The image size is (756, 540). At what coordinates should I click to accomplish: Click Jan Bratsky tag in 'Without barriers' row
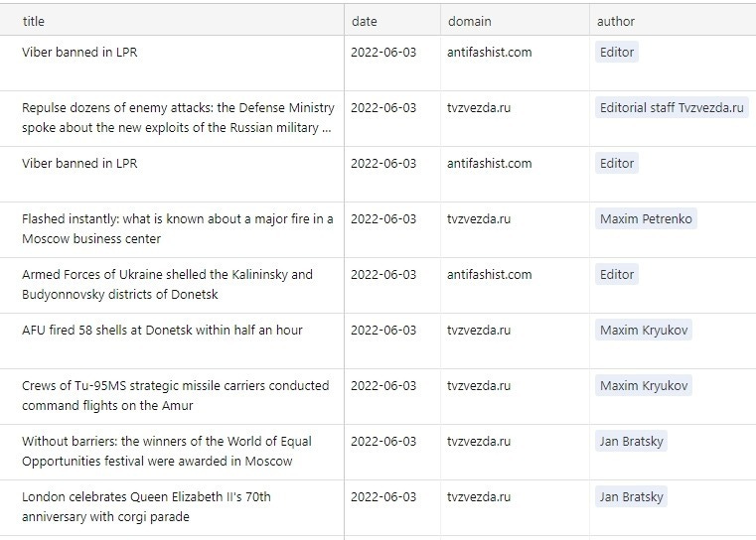point(631,442)
